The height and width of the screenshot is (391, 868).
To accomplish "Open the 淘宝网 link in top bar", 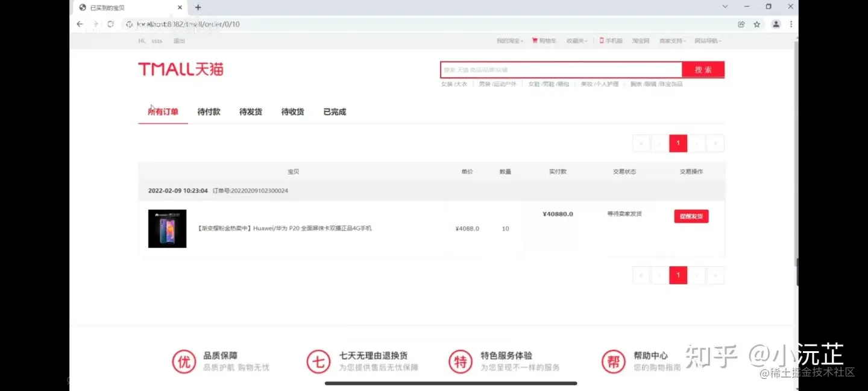I will 641,41.
